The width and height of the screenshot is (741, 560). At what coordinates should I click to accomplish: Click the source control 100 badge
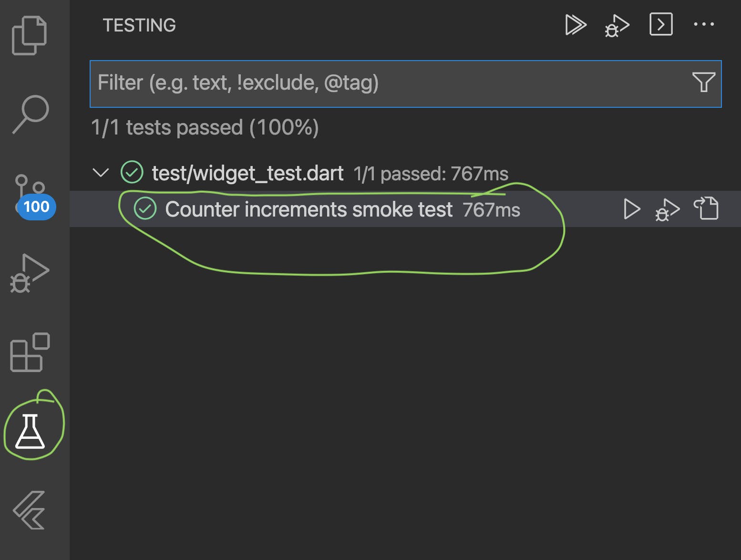coord(37,207)
